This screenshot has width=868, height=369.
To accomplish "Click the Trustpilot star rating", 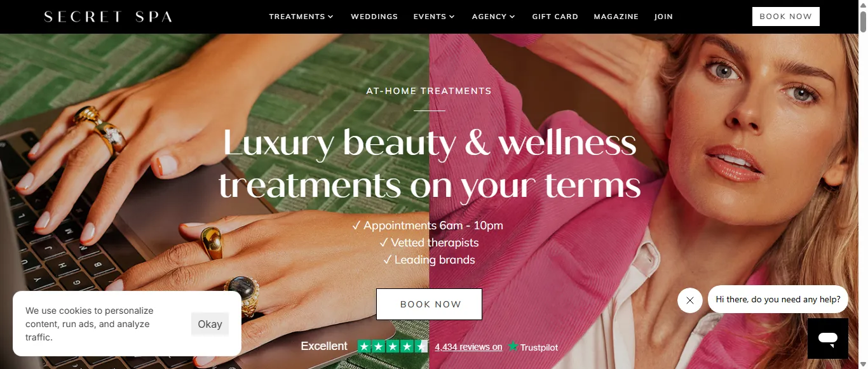I will click(393, 347).
